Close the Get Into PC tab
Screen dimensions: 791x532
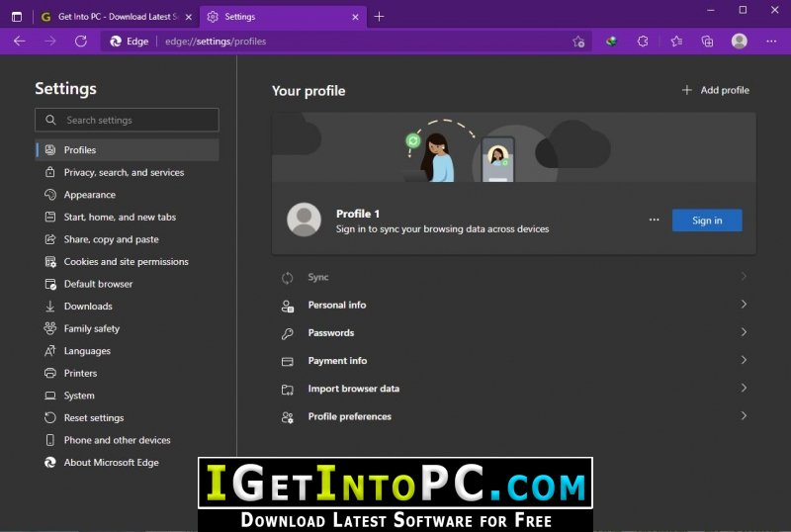tap(189, 17)
